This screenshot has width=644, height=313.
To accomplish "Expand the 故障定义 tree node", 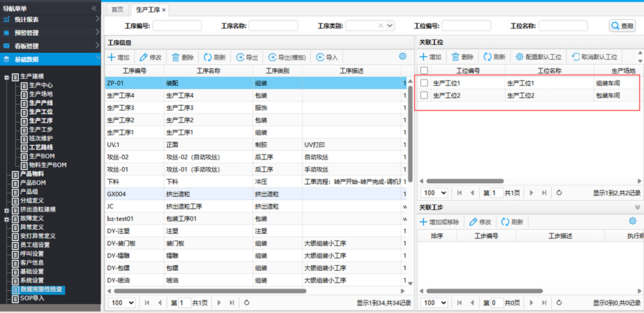I will (x=7, y=219).
